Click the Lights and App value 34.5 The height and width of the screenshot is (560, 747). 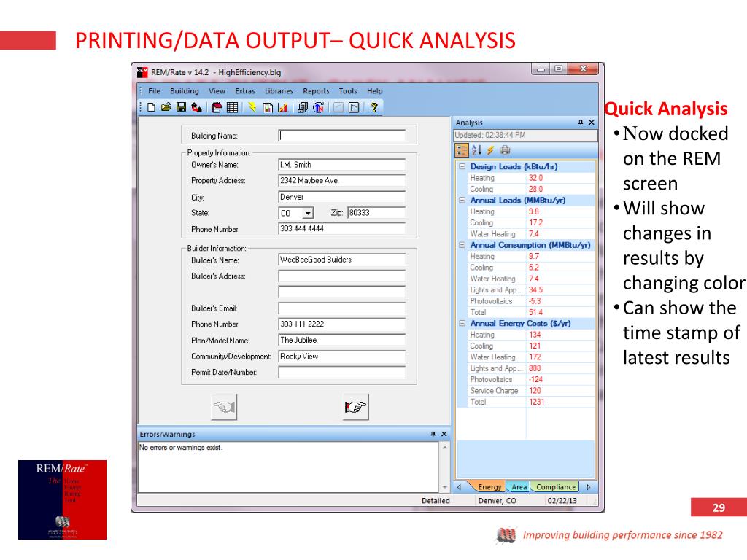[535, 289]
